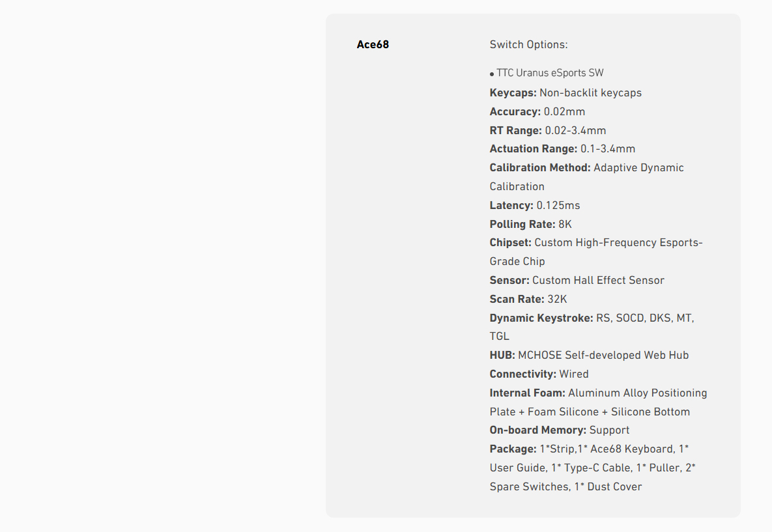This screenshot has width=772, height=532.
Task: Click the Polling Rate 8K line
Action: click(x=530, y=225)
